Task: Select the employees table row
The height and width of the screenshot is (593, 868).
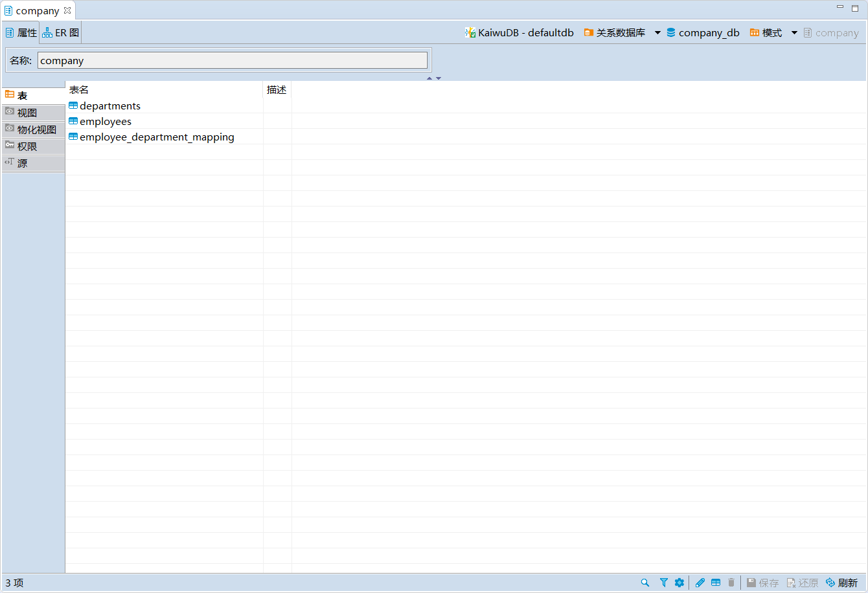Action: (106, 121)
